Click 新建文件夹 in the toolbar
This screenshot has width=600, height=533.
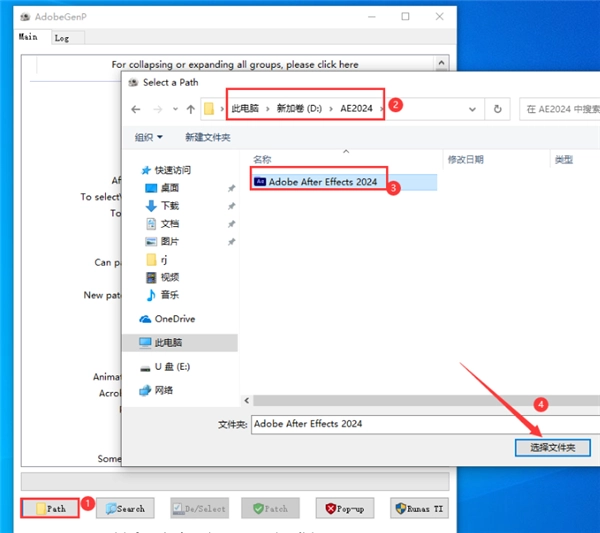[x=207, y=137]
